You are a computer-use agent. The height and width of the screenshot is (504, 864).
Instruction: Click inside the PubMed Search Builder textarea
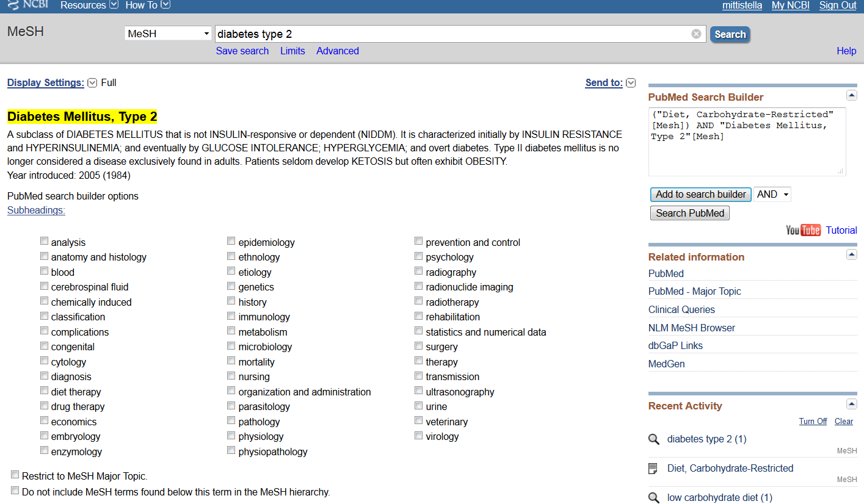pos(747,142)
